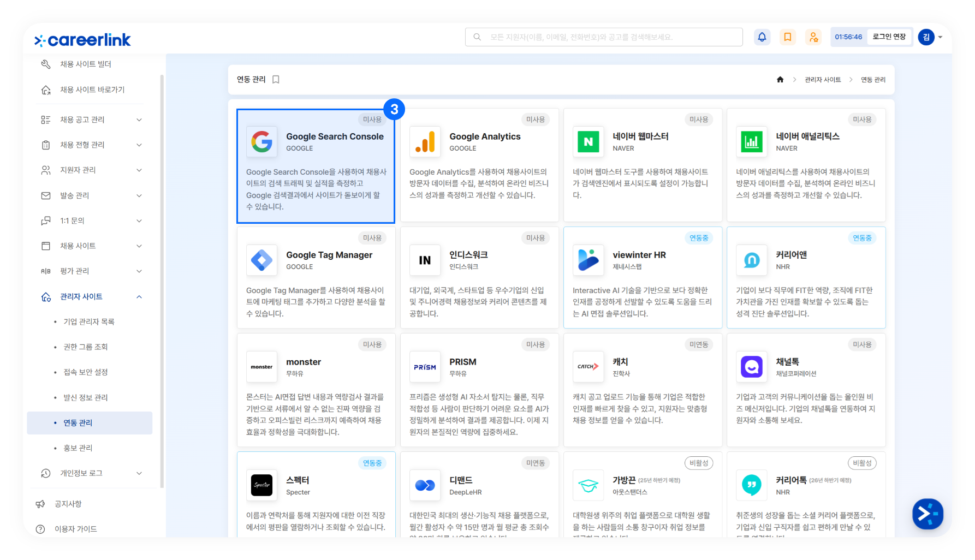Click the 네이버 웹마스터 logo
Image resolution: width=975 pixels, height=560 pixels.
click(x=588, y=142)
